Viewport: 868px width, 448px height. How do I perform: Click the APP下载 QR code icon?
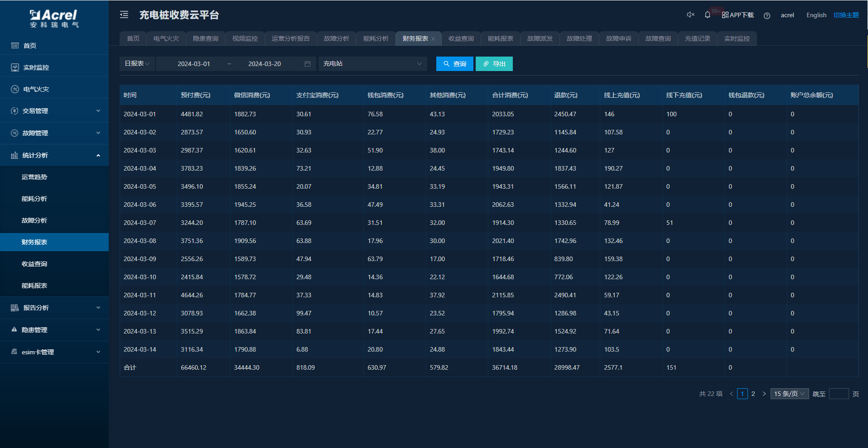coord(725,15)
